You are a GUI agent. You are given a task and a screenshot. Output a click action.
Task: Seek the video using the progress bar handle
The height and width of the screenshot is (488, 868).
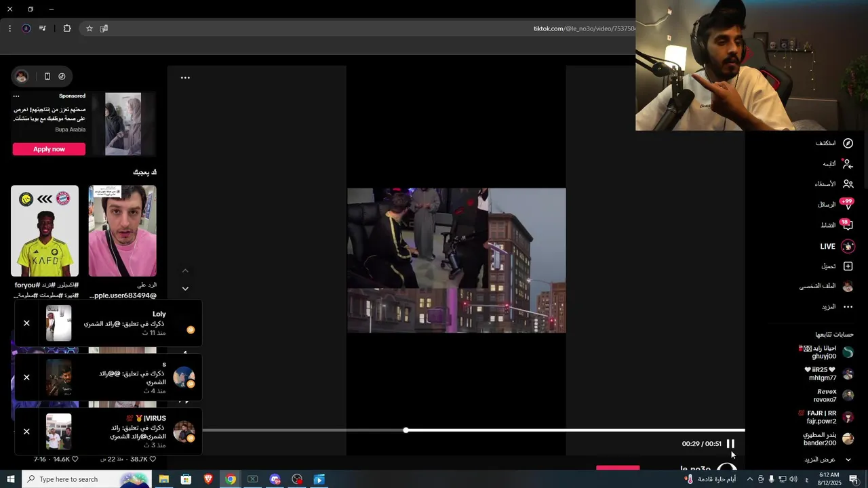406,430
